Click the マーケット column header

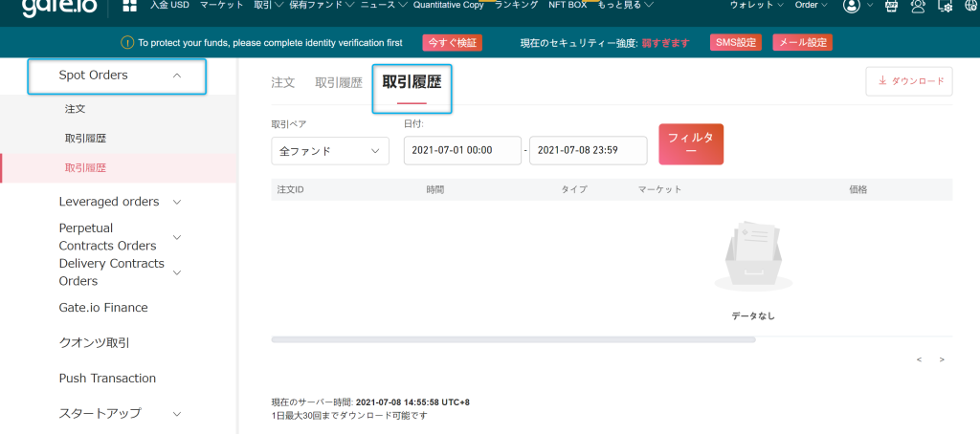[x=659, y=189]
